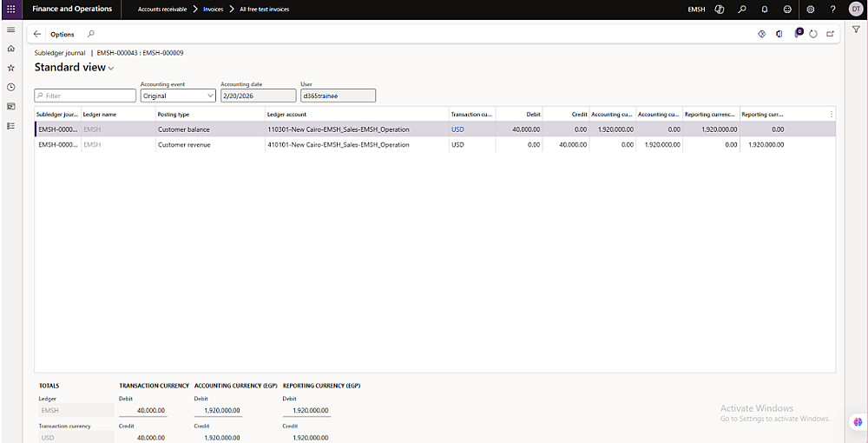
Task: Click the Totals Ledger field EMSH
Action: 76,410
